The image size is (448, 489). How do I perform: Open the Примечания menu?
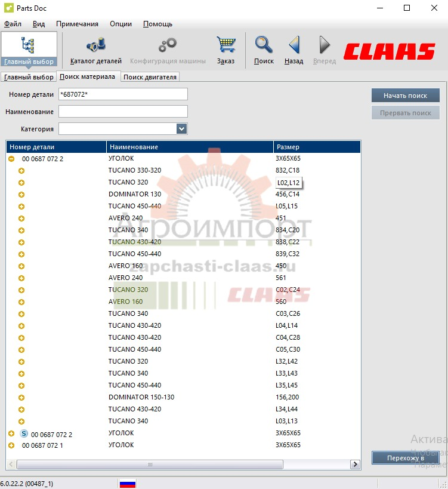(x=78, y=24)
